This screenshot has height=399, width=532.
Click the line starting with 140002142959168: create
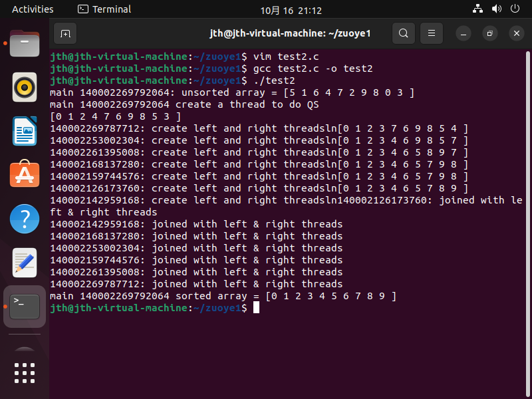tap(286, 200)
